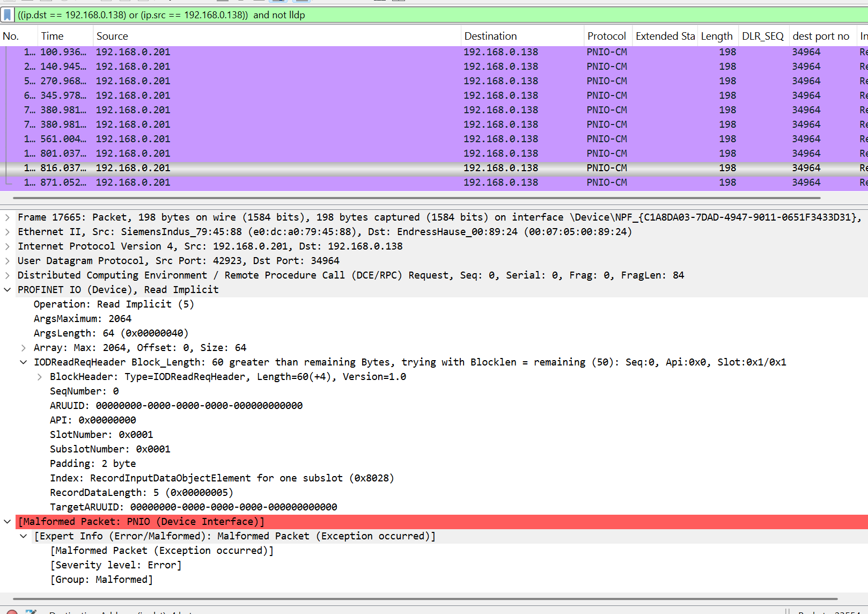Viewport: 868px width, 614px height.
Task: Select the packet at time 801.037
Action: [x=434, y=153]
